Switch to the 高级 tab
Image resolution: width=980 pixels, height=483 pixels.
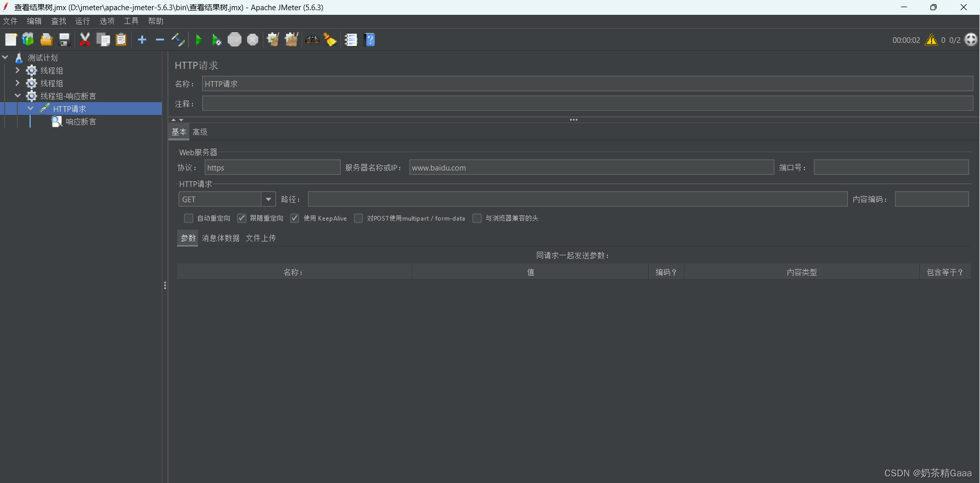coord(200,132)
